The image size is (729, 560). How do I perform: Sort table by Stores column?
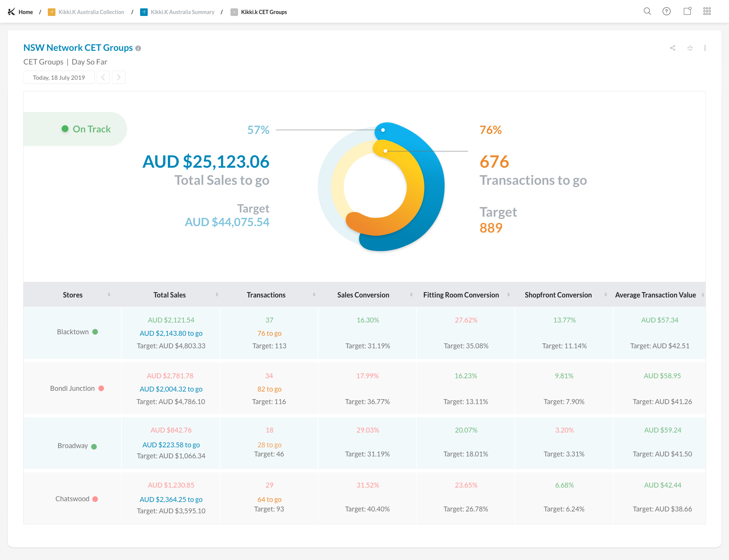pos(73,295)
